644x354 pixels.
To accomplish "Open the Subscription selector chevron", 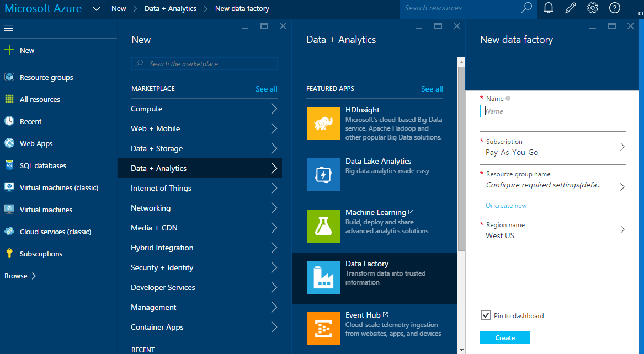I will [x=622, y=147].
